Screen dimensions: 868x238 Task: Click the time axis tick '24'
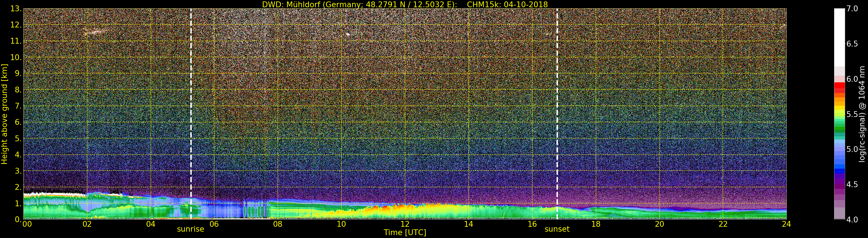coord(786,224)
